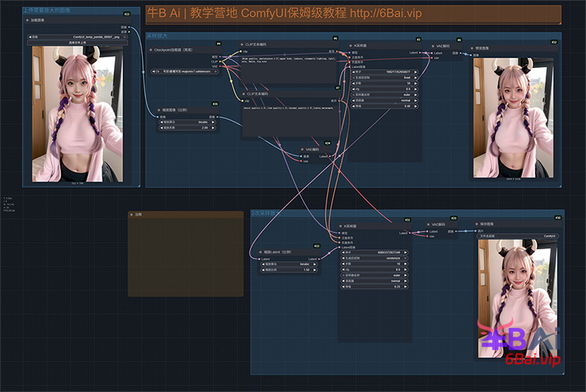Click the Latent input socket of 缩放Latent node
The width and height of the screenshot is (586, 392).
259,259
